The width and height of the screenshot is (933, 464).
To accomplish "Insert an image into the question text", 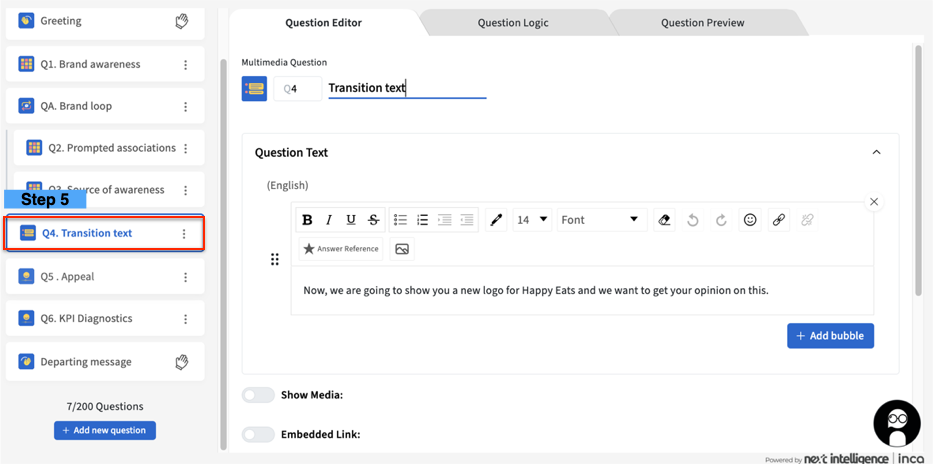I will click(x=402, y=249).
